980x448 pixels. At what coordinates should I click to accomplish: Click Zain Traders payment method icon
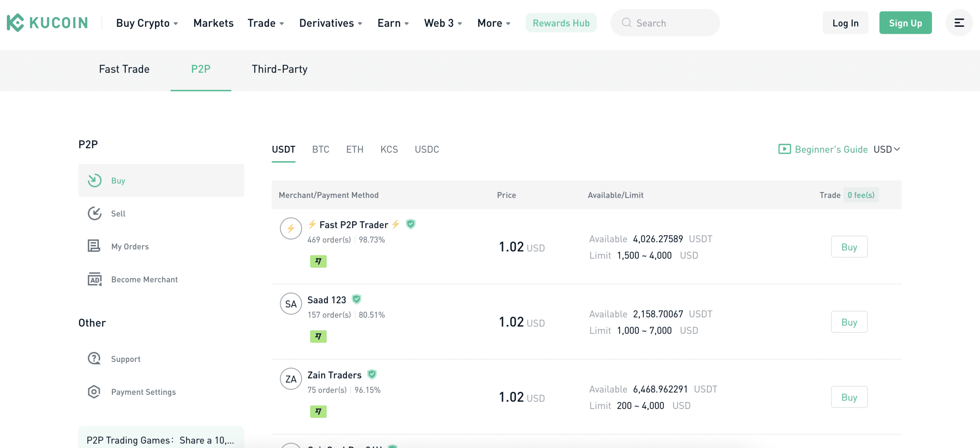pos(318,412)
